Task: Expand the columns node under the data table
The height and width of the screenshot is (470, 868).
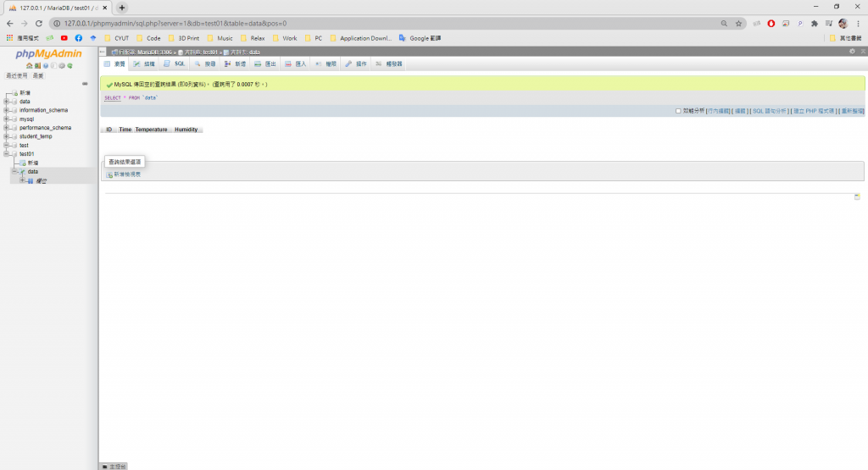Action: [22, 181]
